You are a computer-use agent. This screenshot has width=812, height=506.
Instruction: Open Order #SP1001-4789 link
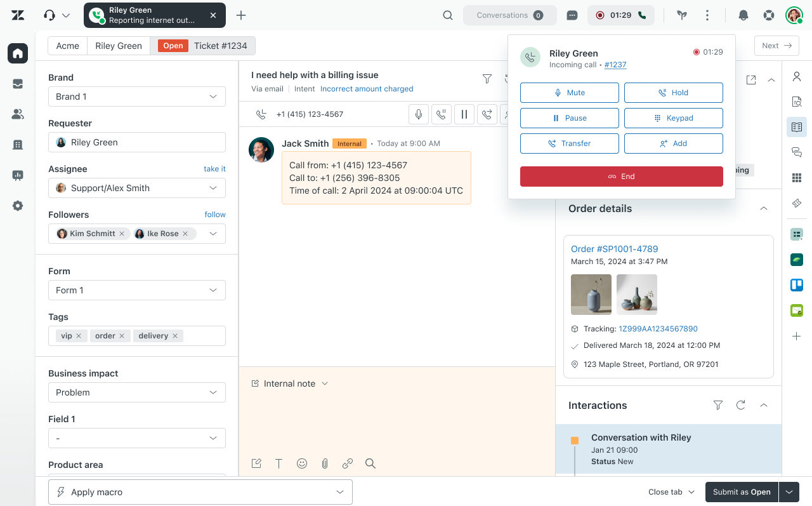click(x=614, y=248)
